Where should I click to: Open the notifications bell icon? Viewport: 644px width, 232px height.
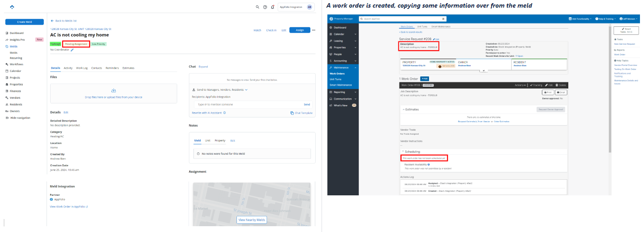click(x=273, y=7)
